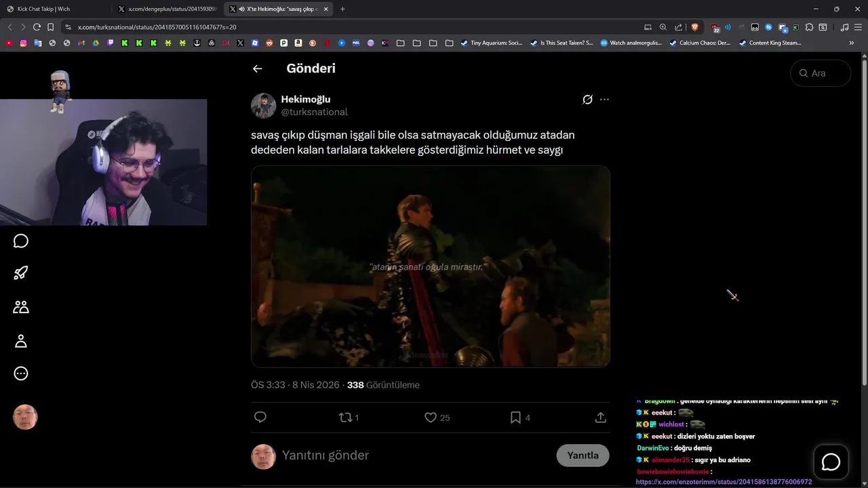Open site settings icon in address bar
The height and width of the screenshot is (488, 868).
coord(68,27)
